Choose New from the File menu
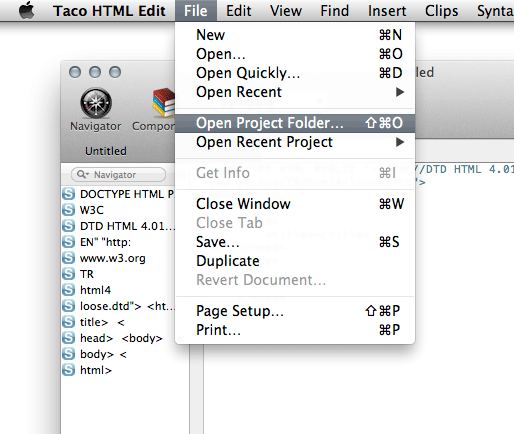Image resolution: width=514 pixels, height=434 pixels. click(295, 35)
